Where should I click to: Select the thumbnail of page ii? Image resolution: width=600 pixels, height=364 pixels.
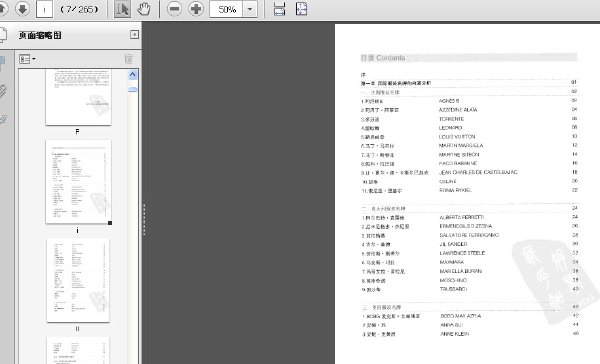(78, 280)
